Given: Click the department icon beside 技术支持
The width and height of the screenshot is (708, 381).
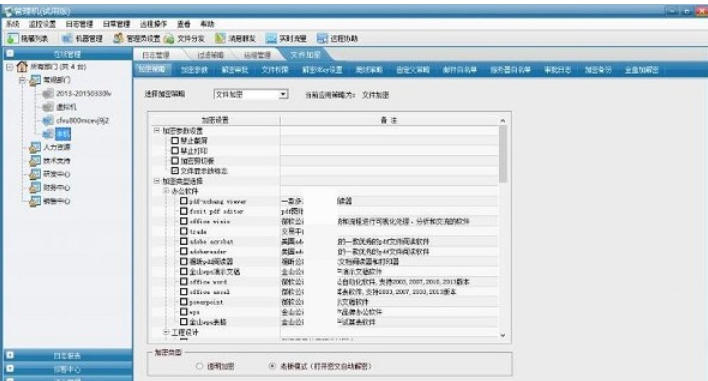Looking at the screenshot, I should 35,161.
